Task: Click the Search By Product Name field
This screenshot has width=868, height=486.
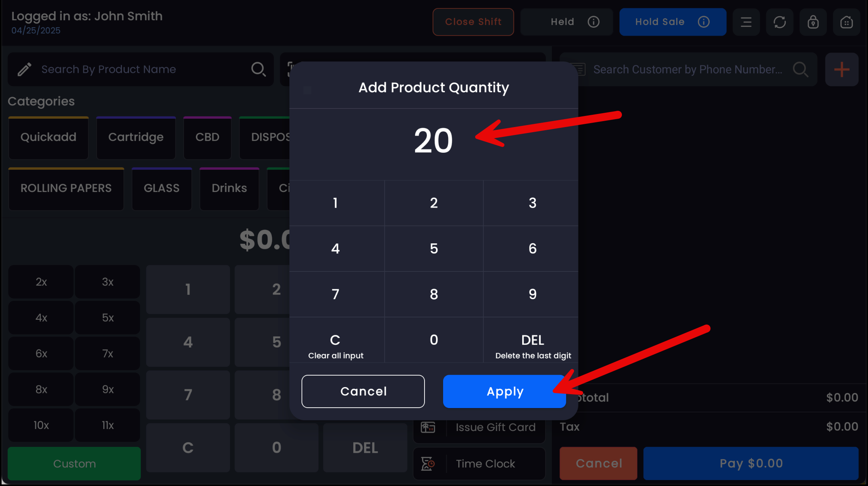Action: click(142, 69)
